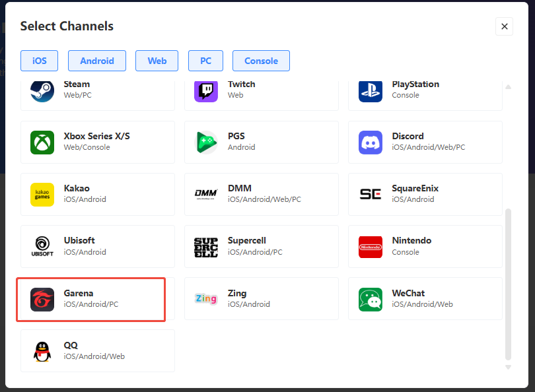Select the DMM channel name

[240, 188]
